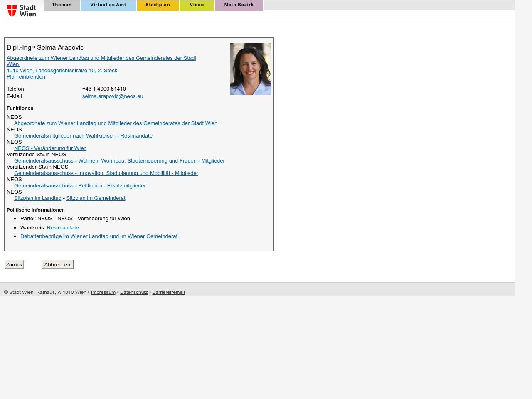Select the name Dipl.-Ing Selma Arapovic heading

pyautogui.click(x=45, y=48)
